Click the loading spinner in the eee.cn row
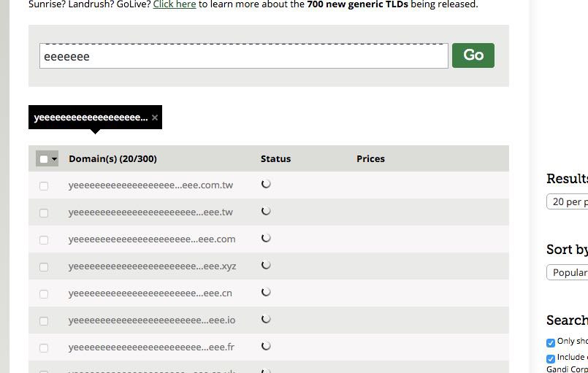This screenshot has width=588, height=373. (x=266, y=292)
